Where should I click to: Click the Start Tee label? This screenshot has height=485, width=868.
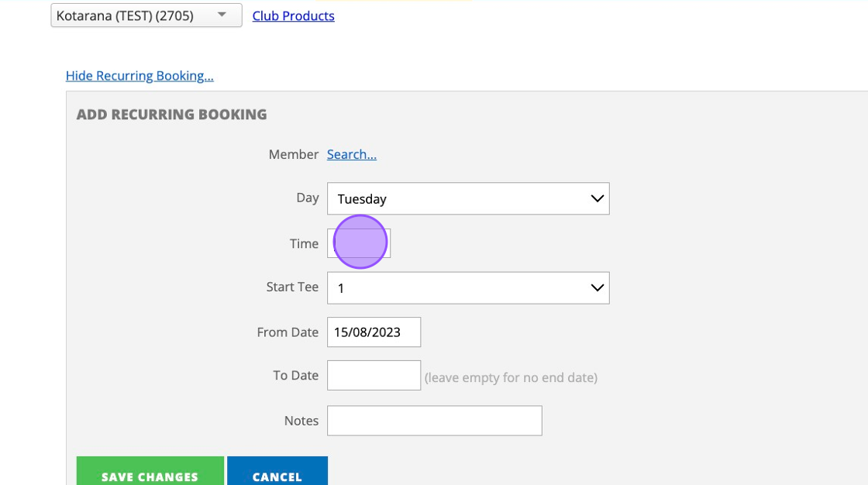[x=292, y=287]
